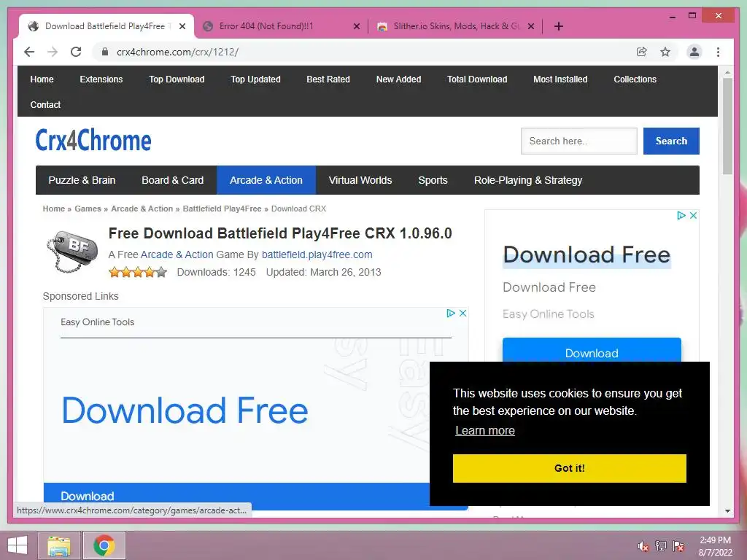Switch to Slither.io Skins tab
The width and height of the screenshot is (747, 560).
coord(455,26)
